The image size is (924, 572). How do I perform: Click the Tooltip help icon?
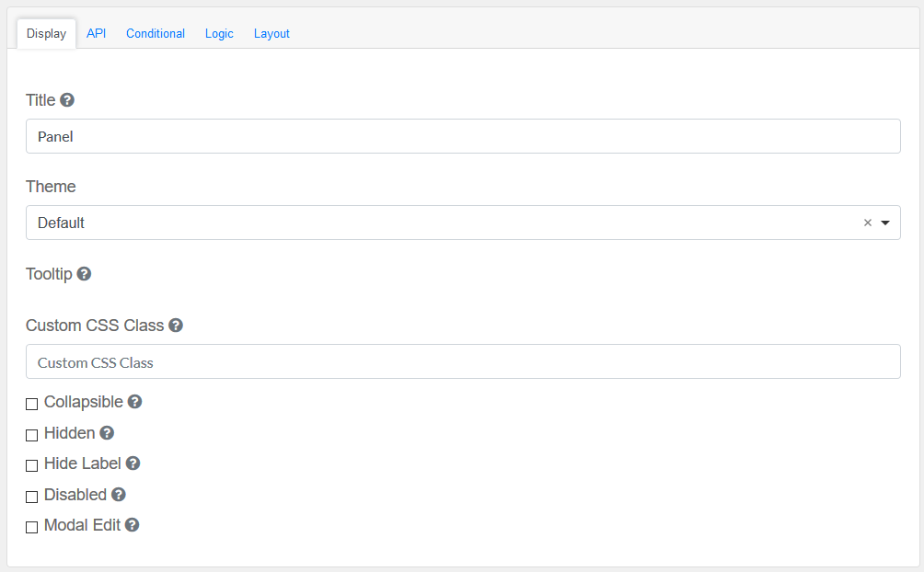(84, 274)
